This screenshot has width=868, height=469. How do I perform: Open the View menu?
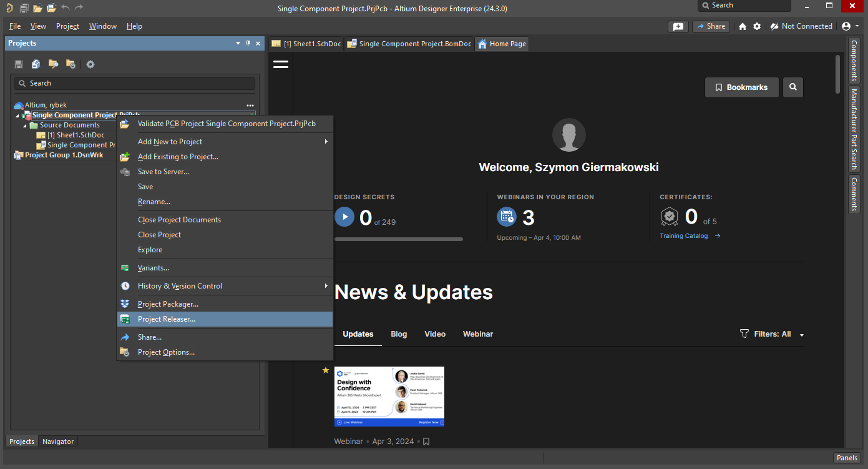coord(38,26)
